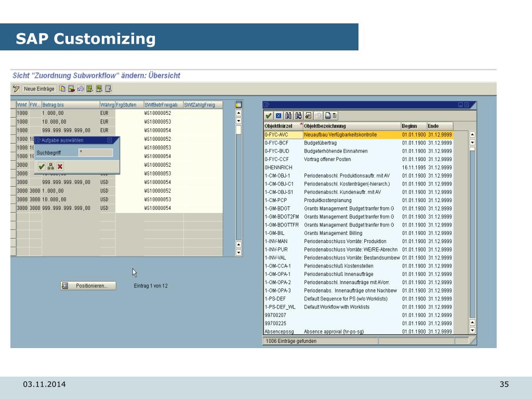
Task: Select the 1-INV-MAN entry
Action: click(x=358, y=241)
